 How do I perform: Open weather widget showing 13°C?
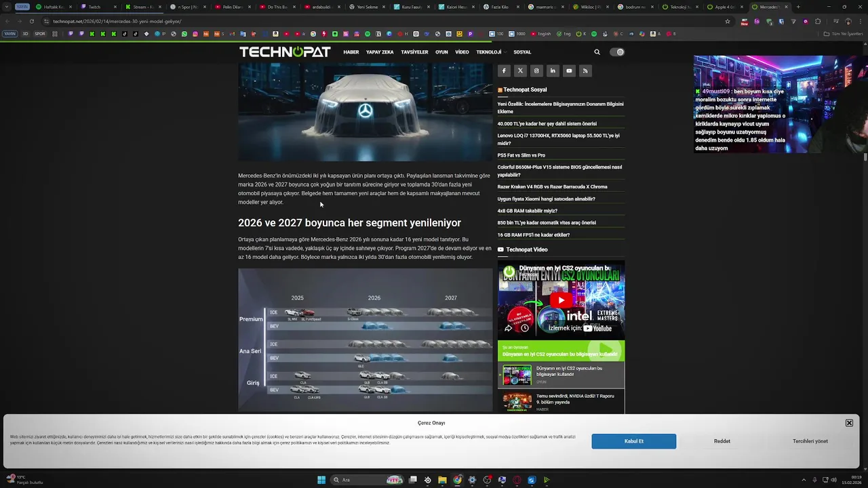[24, 480]
